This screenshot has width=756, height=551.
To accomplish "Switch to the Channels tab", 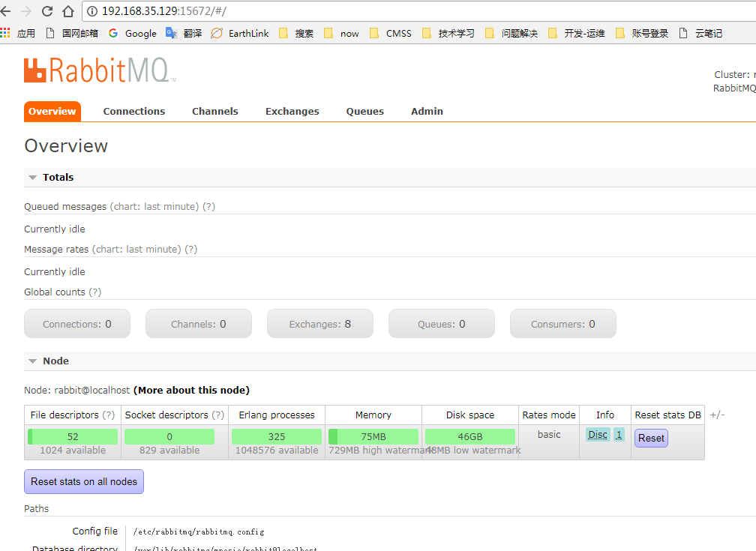I will pos(215,112).
